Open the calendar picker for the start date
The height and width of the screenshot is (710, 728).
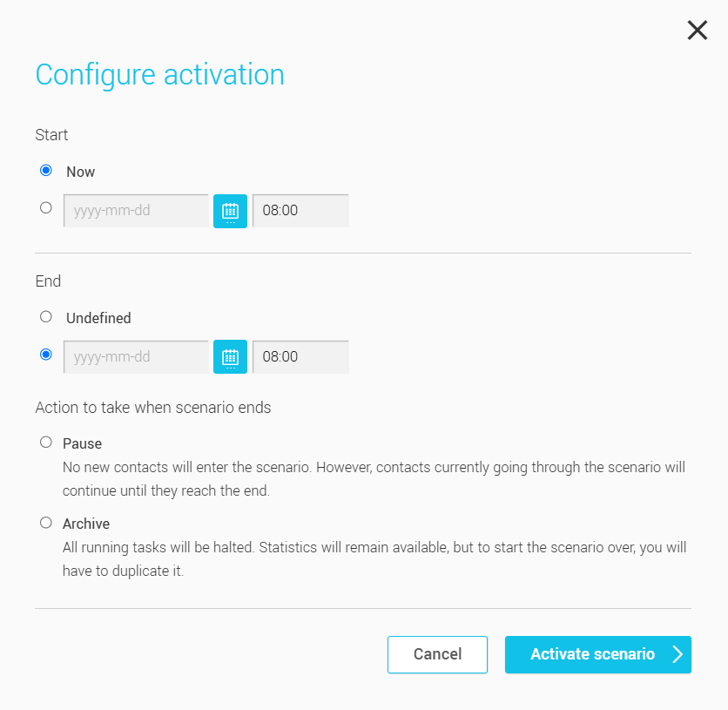[x=230, y=211]
